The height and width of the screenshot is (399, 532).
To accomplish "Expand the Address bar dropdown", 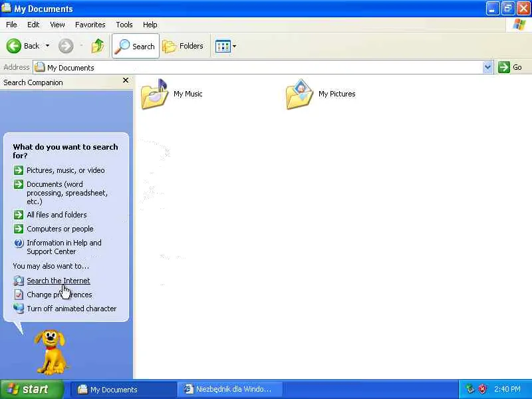I will click(x=487, y=68).
